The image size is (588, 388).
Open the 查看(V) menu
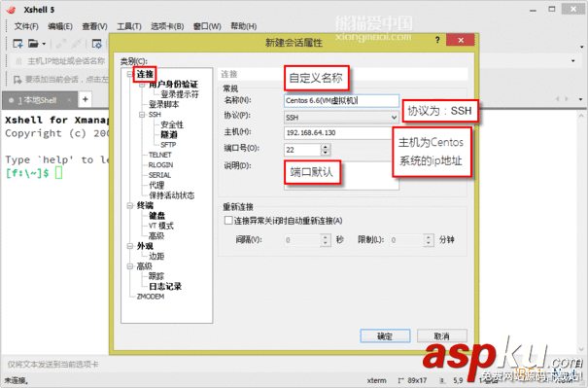94,26
